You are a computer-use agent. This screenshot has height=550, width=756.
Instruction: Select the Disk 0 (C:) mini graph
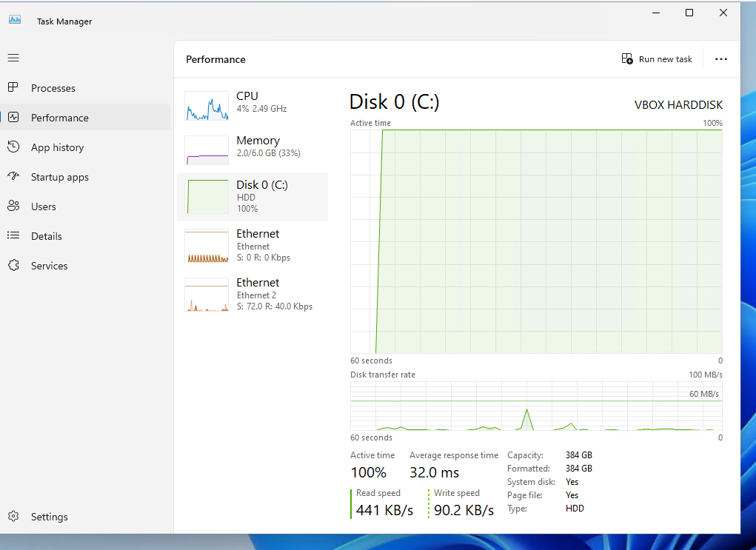[208, 197]
